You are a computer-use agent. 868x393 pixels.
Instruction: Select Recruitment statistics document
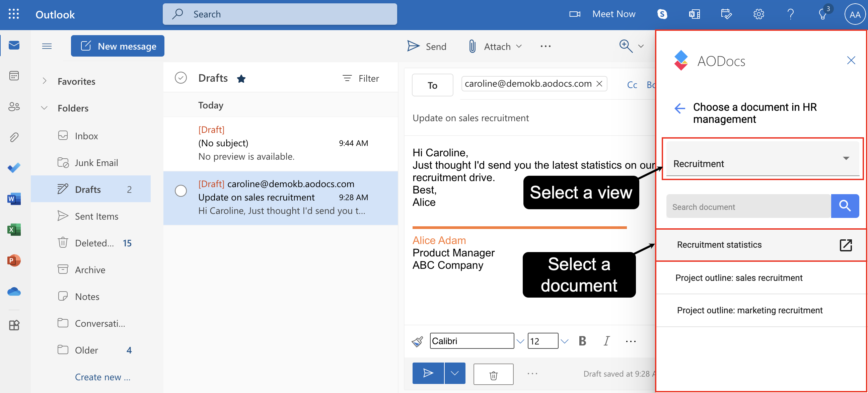(719, 245)
